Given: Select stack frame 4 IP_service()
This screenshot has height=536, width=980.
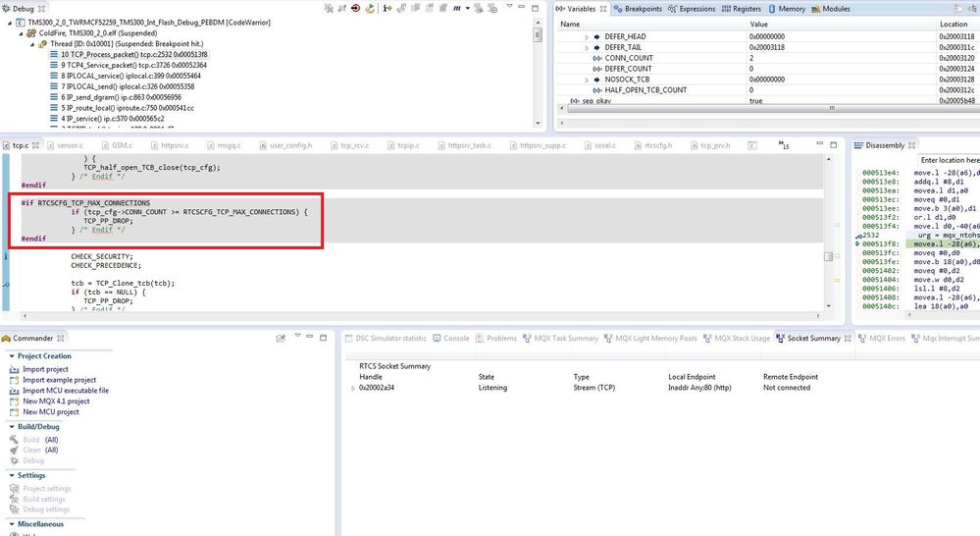Looking at the screenshot, I should point(107,118).
